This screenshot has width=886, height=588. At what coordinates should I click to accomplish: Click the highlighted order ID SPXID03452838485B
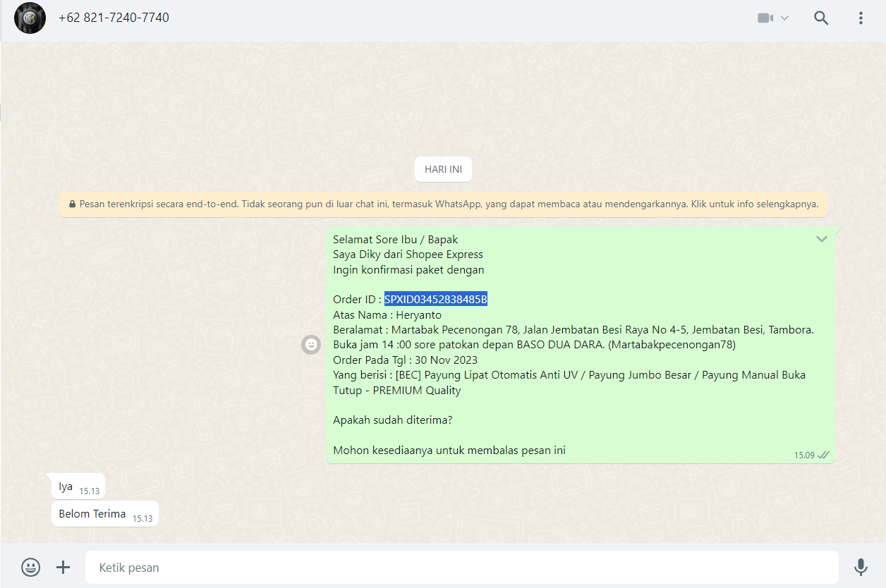(436, 300)
